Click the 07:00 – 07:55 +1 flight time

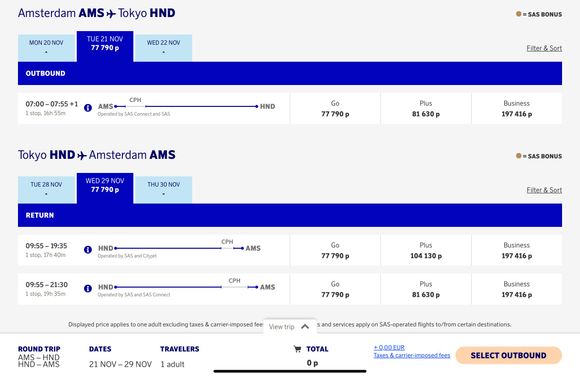click(x=52, y=104)
